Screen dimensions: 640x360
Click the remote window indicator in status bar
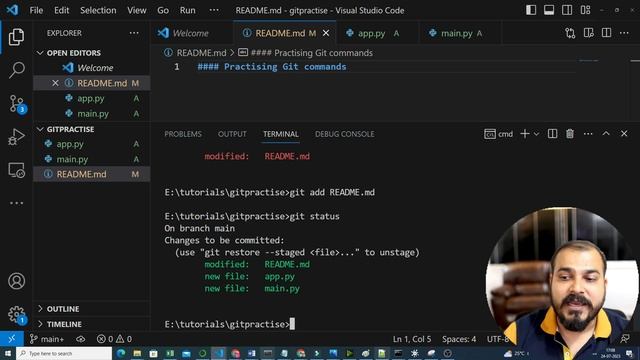tap(11, 339)
